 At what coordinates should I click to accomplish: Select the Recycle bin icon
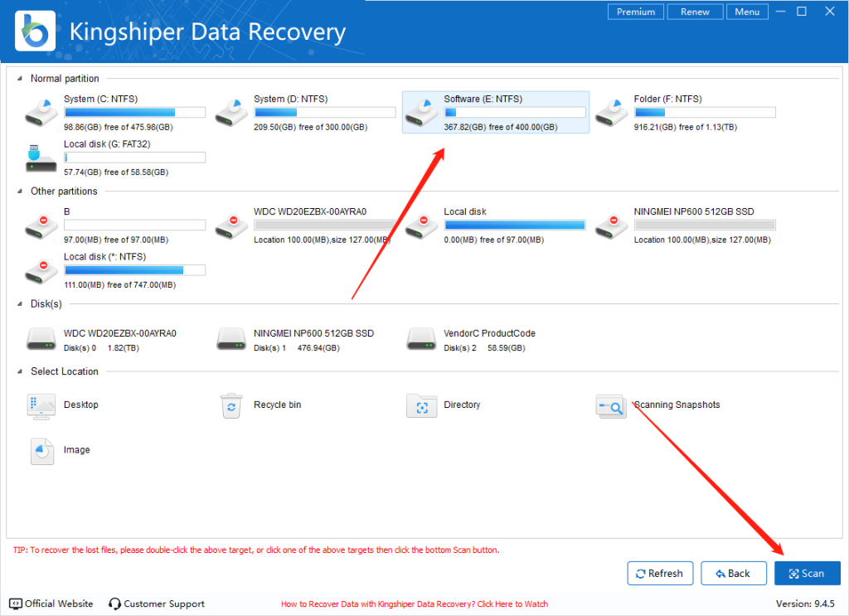point(231,406)
